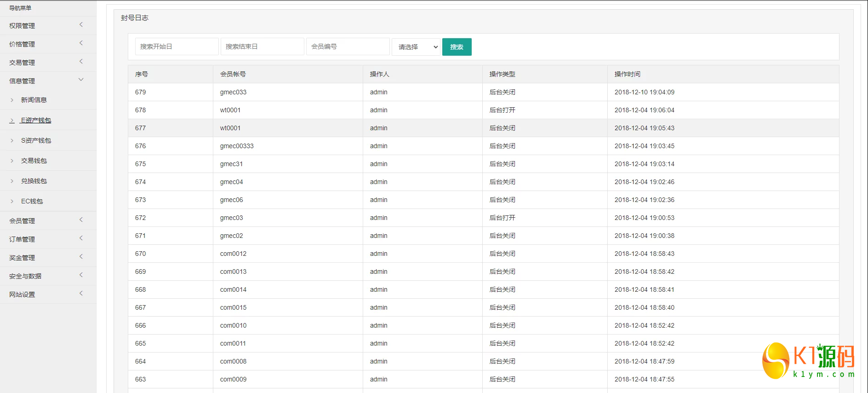Focus the 搜索开始日 date field

[x=177, y=46]
